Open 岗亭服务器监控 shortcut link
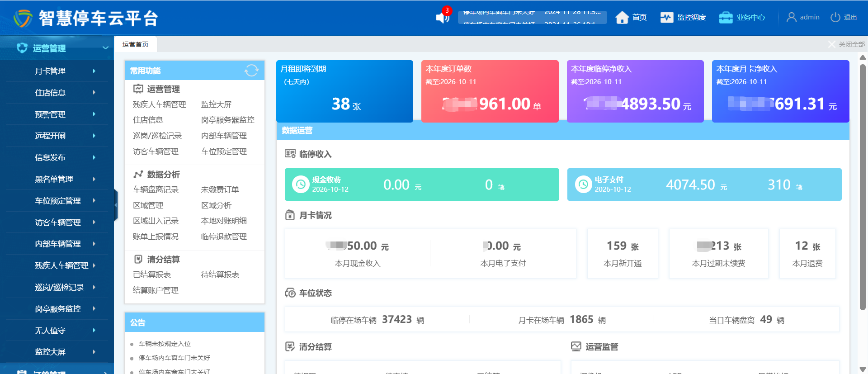This screenshot has width=868, height=374. point(228,120)
